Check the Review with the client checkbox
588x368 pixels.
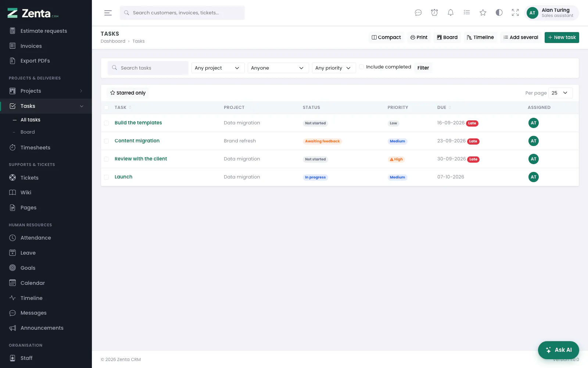106,159
